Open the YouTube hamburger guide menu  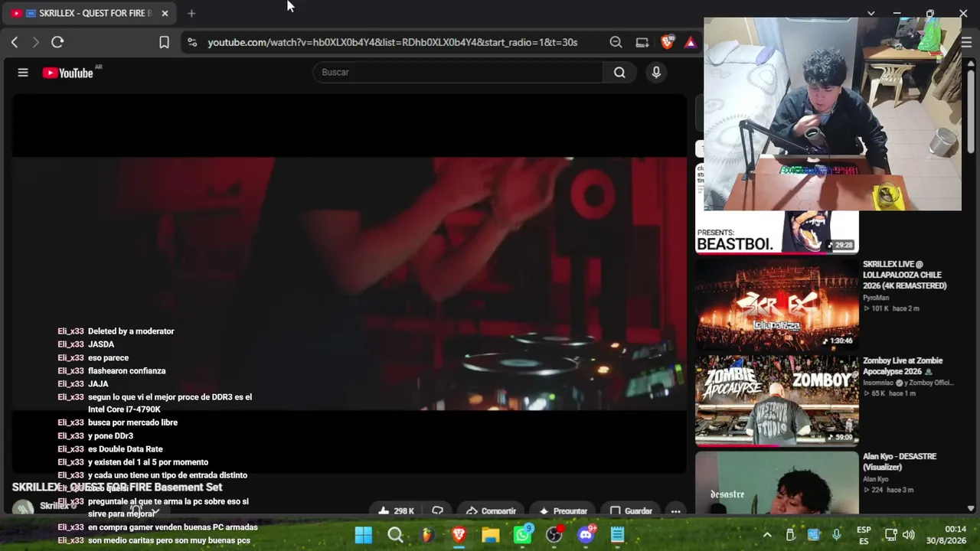click(23, 73)
